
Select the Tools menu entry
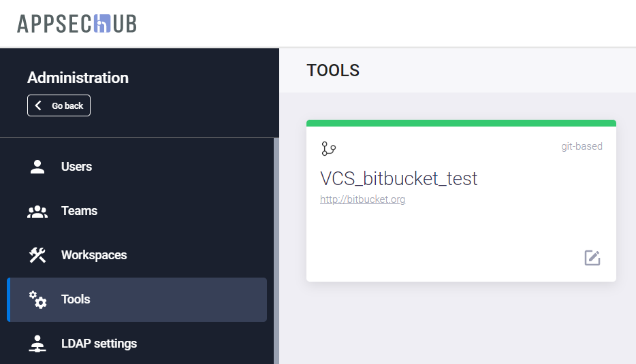pyautogui.click(x=76, y=299)
